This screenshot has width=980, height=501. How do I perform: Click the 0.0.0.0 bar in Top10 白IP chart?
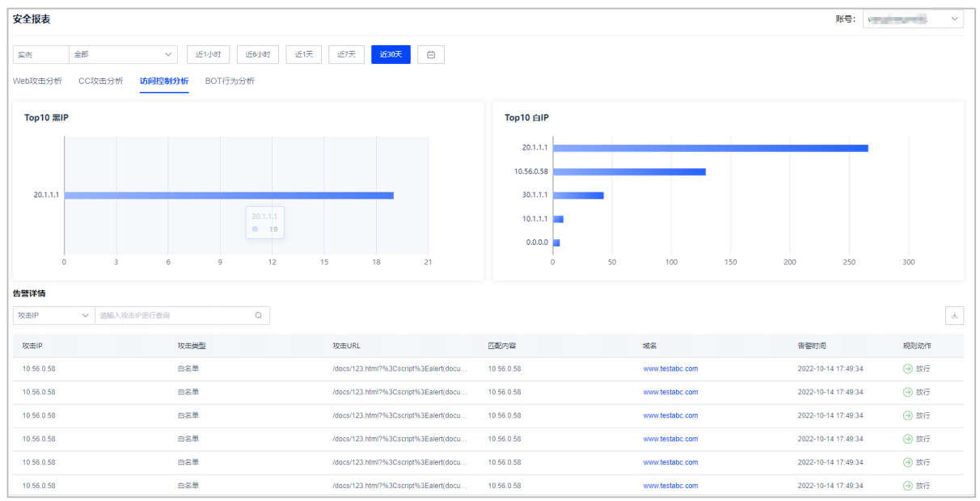tap(556, 242)
